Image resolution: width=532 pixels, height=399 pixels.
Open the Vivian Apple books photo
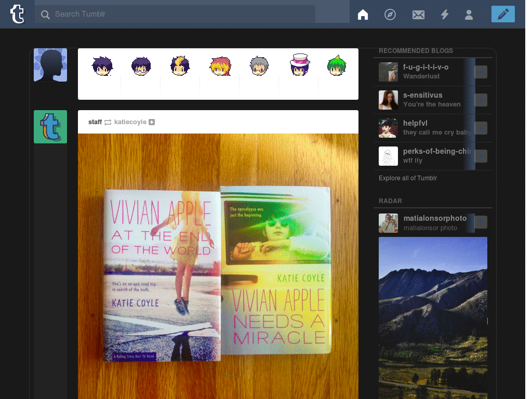click(x=218, y=266)
